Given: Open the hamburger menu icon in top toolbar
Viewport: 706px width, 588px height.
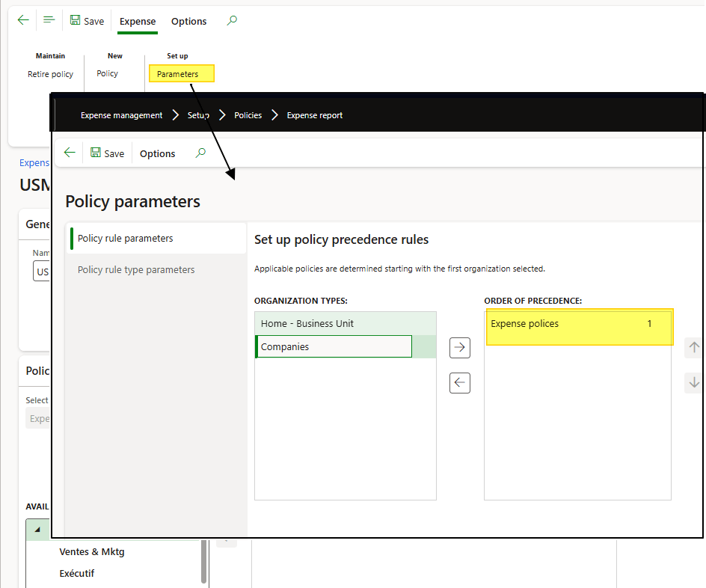Looking at the screenshot, I should coord(49,20).
